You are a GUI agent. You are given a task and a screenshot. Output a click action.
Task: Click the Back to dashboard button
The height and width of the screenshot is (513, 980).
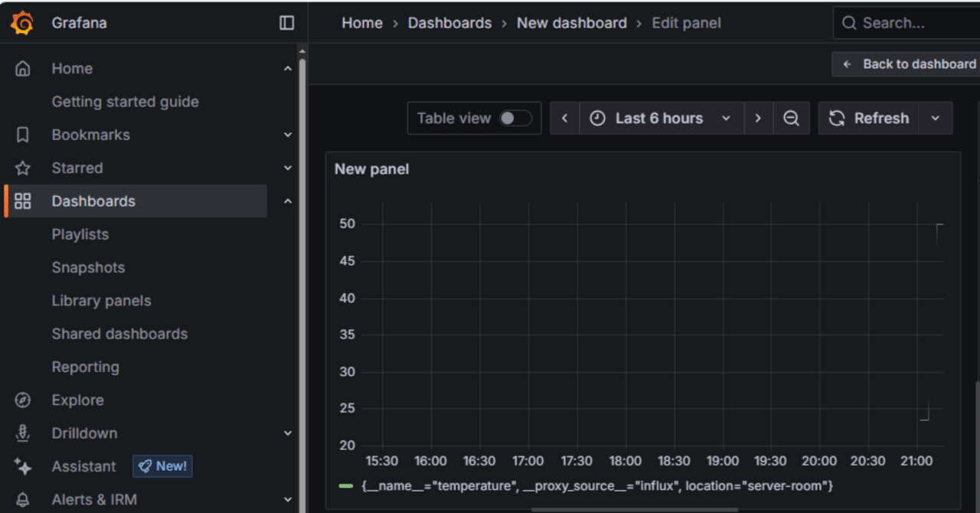pyautogui.click(x=912, y=64)
